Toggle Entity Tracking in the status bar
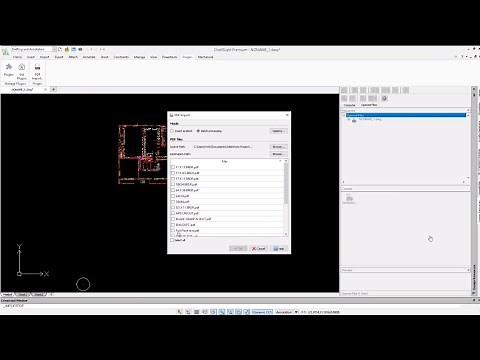The width and height of the screenshot is (480, 360). click(222, 312)
